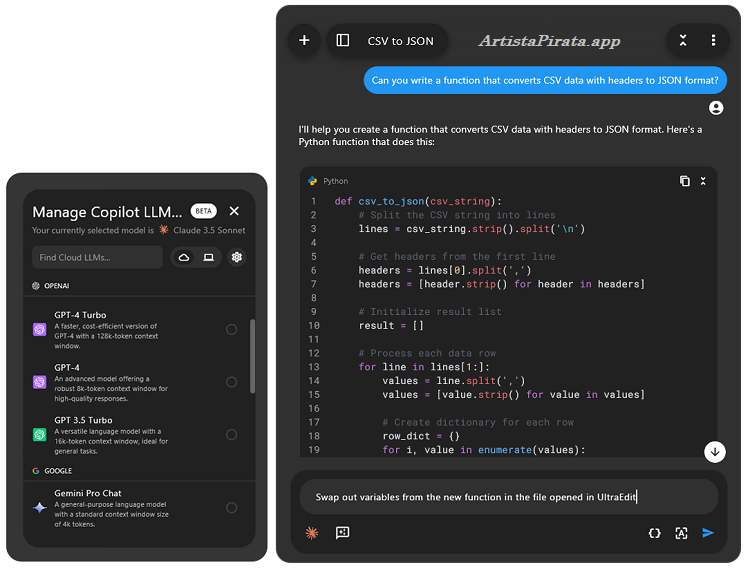Select the GPT 3.5 Turbo radio button

pyautogui.click(x=232, y=434)
